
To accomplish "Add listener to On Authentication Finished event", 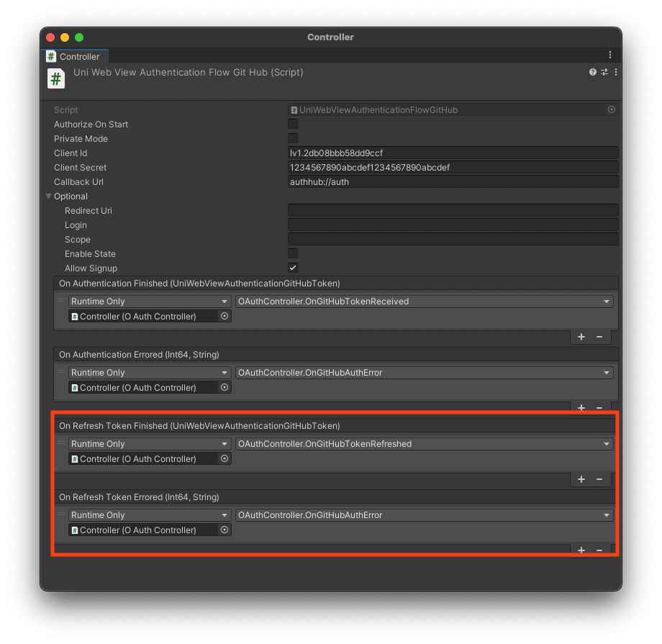I will (x=581, y=337).
